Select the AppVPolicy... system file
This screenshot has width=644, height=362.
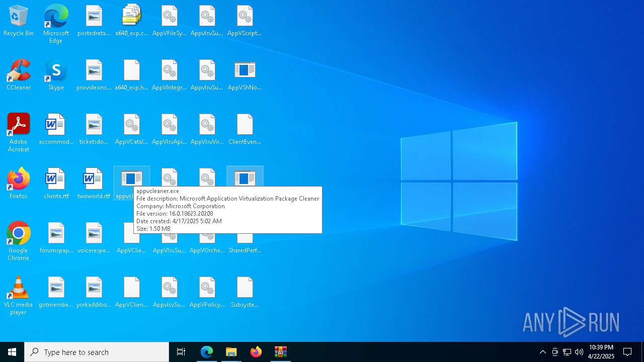(207, 293)
